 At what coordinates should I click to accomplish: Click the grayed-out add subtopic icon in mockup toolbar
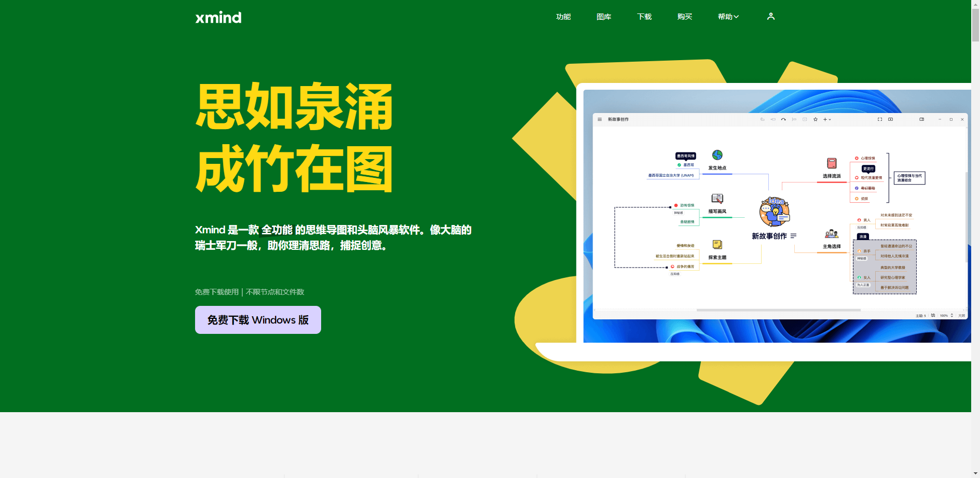coord(773,119)
